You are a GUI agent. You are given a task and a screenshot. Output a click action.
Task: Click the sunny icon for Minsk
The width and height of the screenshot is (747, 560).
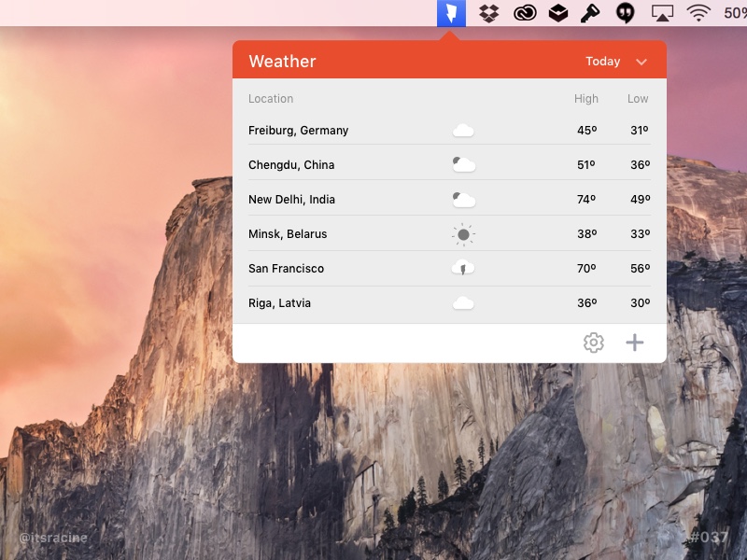463,234
